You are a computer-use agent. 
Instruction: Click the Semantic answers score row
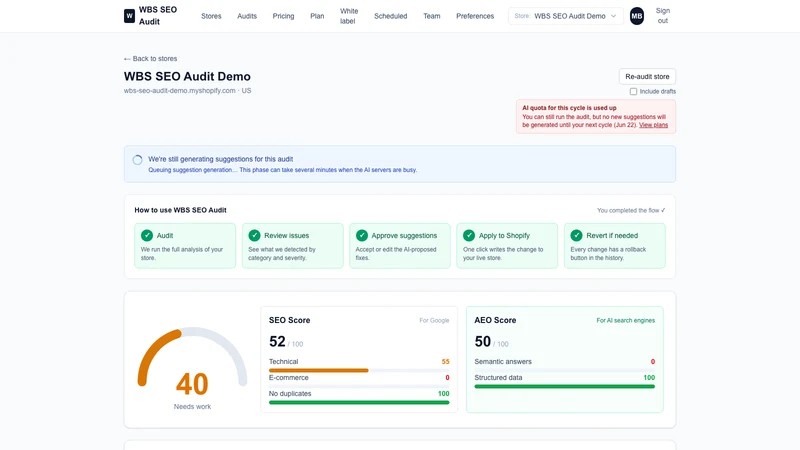pos(564,364)
